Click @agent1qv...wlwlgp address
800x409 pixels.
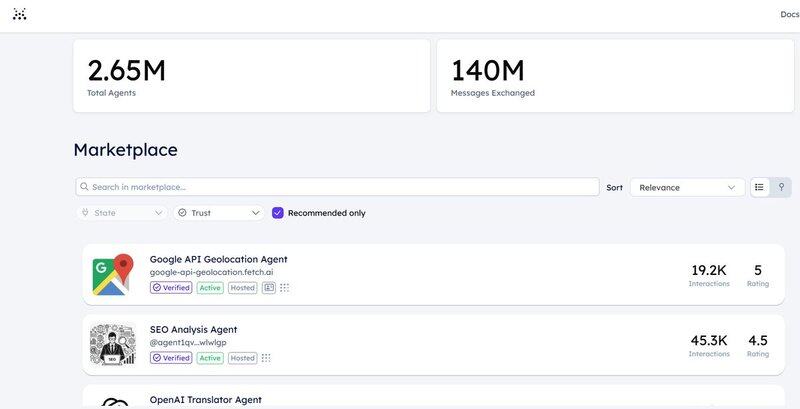click(x=188, y=342)
